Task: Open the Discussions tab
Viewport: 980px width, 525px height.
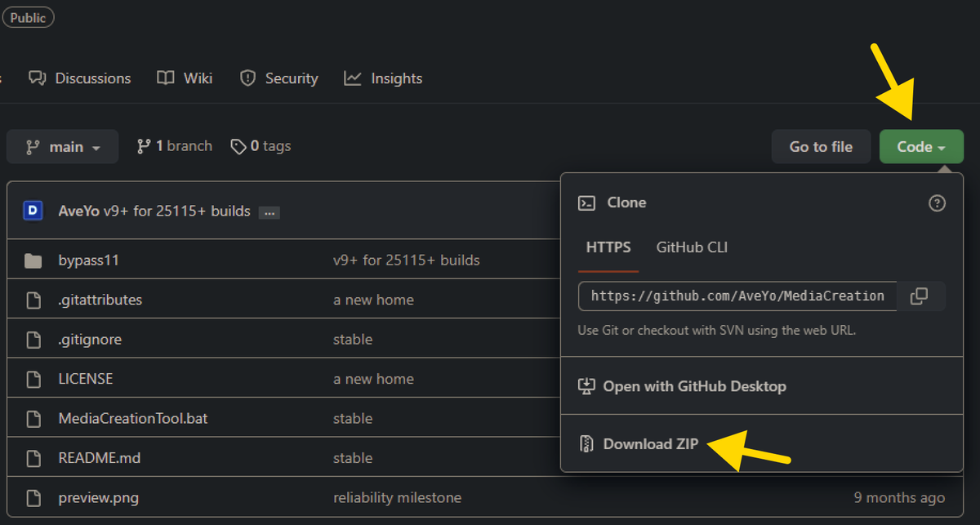Action: click(79, 78)
